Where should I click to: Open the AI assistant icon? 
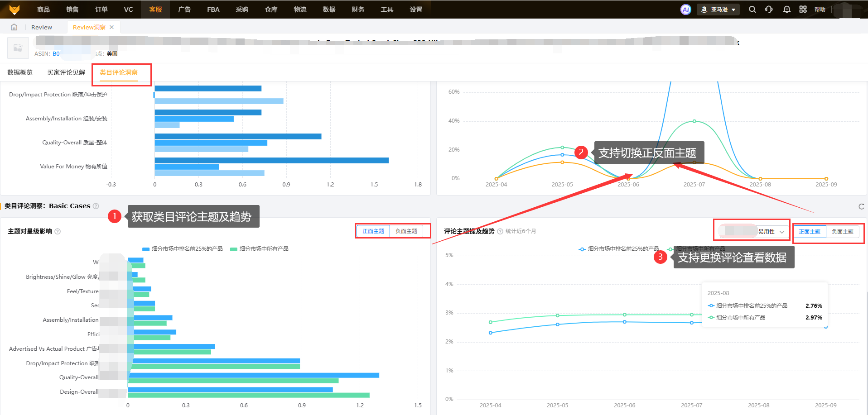point(685,10)
